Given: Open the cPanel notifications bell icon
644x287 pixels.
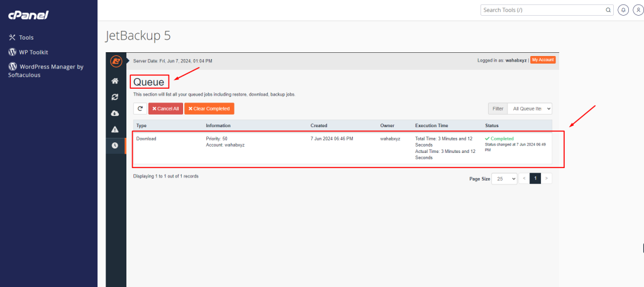Looking at the screenshot, I should click(623, 10).
